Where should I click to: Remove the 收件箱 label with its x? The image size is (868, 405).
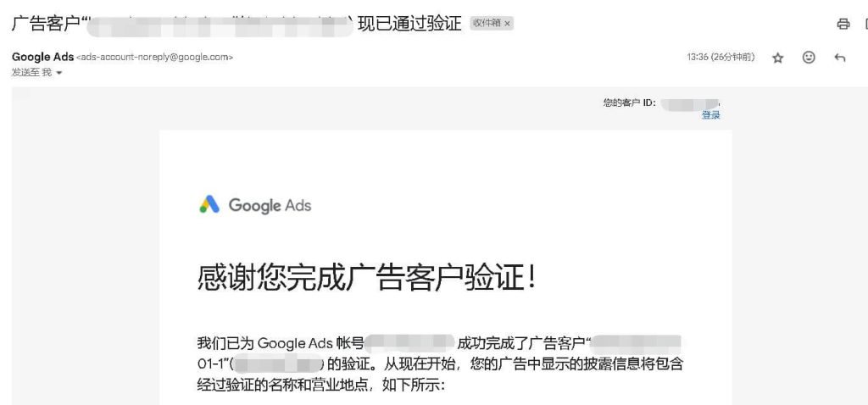(x=507, y=24)
